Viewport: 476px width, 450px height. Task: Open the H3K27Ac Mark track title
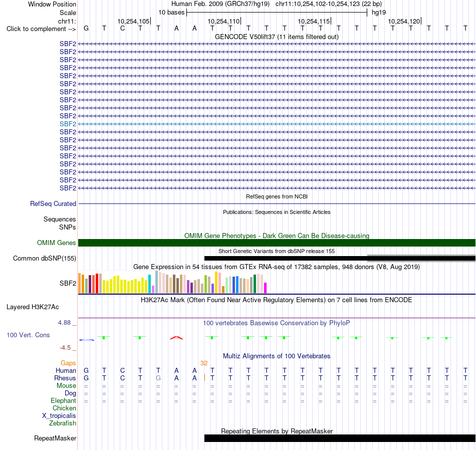(277, 300)
